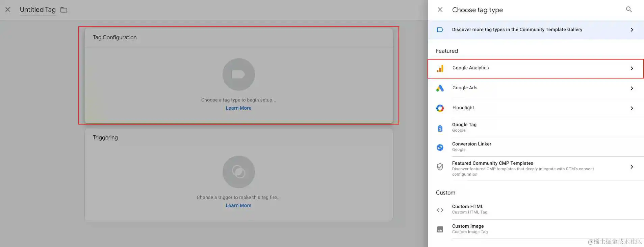Select the Google Analytics tag type
The width and height of the screenshot is (644, 247).
click(x=536, y=69)
